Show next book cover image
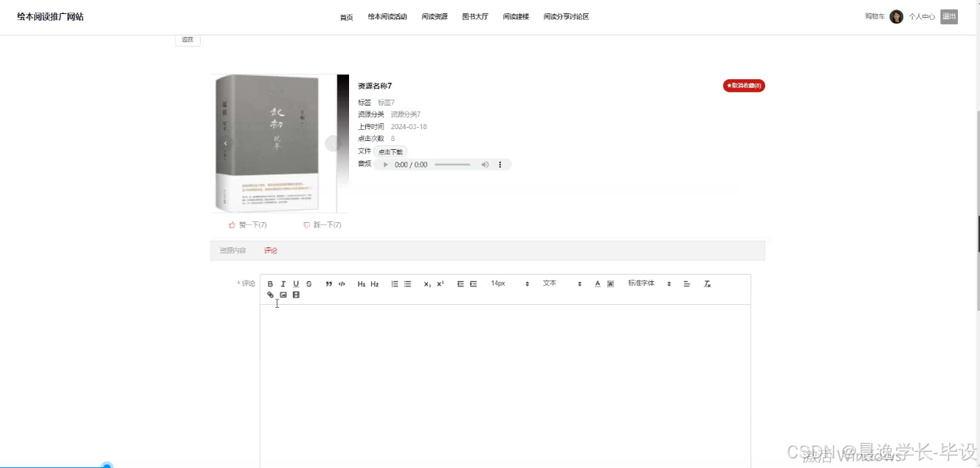This screenshot has width=980, height=468. coord(332,143)
